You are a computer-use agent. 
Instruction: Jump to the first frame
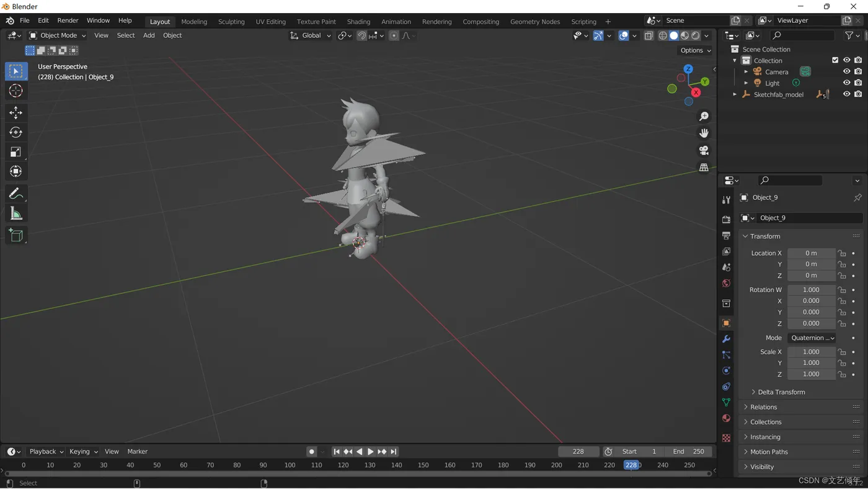[x=337, y=452]
